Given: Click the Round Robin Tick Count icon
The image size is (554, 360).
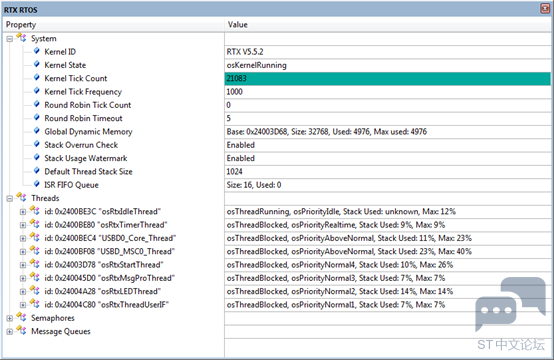Looking at the screenshot, I should 37,104.
